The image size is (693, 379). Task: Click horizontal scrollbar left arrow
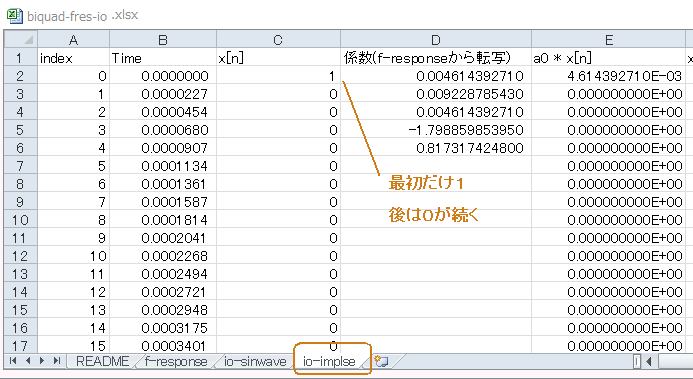point(648,361)
